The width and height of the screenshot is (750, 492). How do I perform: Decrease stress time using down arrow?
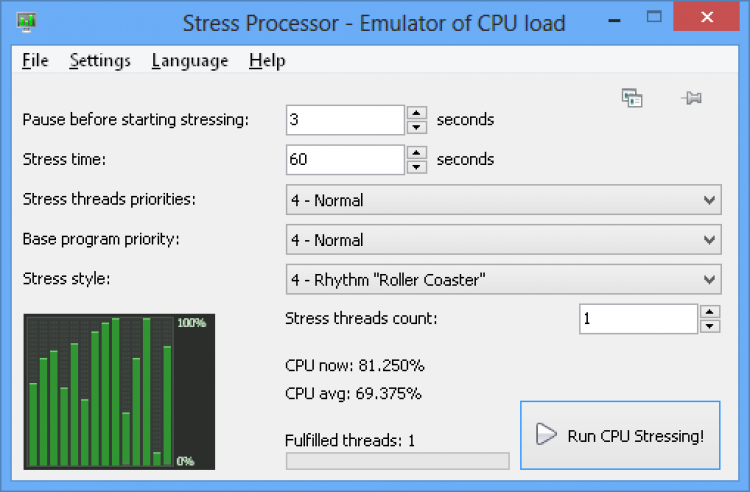(418, 166)
